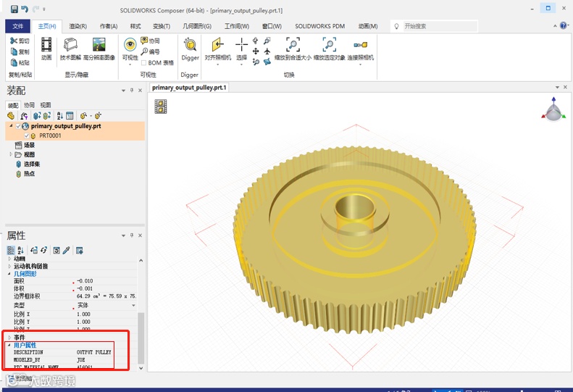Activate the Digger tool
The image size is (573, 392).
click(x=190, y=49)
